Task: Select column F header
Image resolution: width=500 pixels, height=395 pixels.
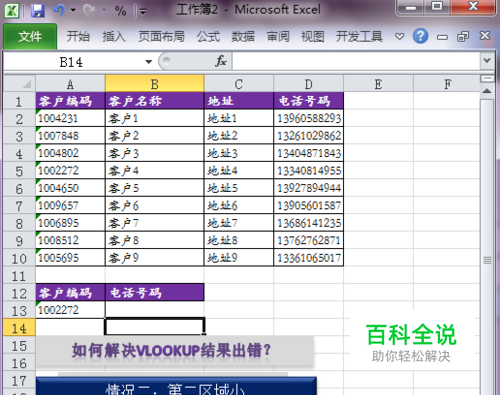Action: (x=447, y=84)
